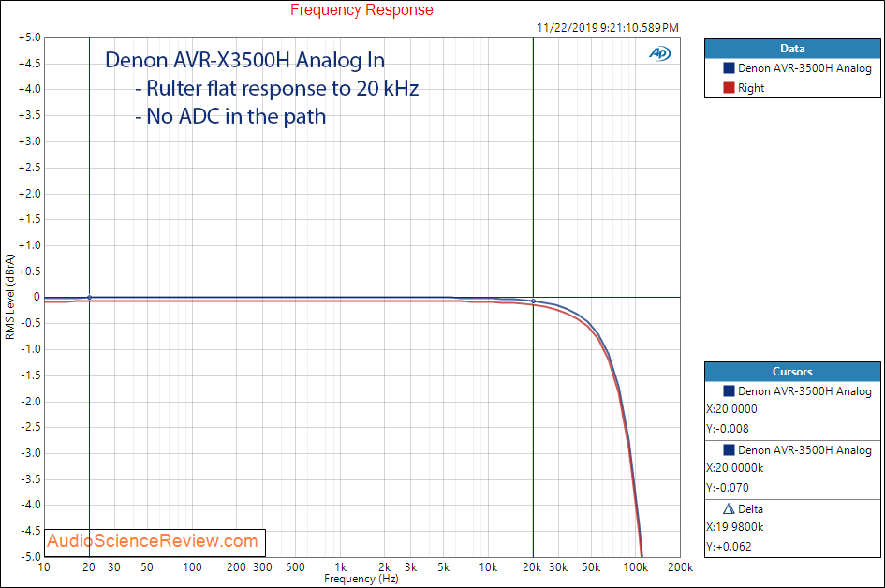885x588 pixels.
Task: Click the Delta triangle icon in Cursors
Action: click(730, 509)
